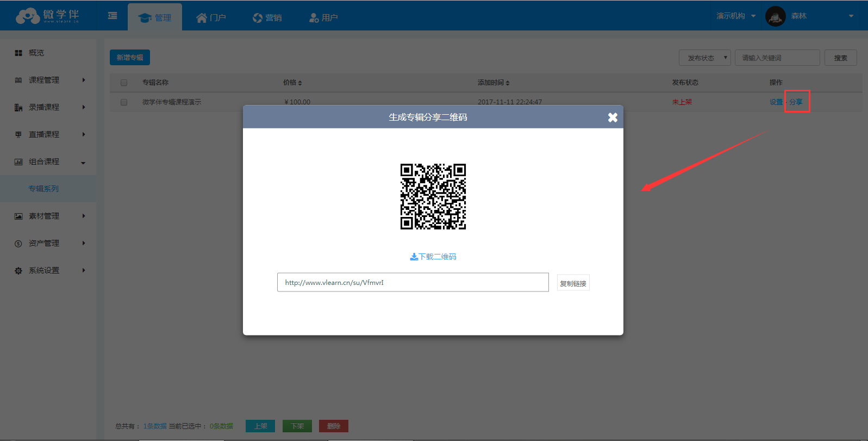Click the green 上架 button

(x=260, y=426)
